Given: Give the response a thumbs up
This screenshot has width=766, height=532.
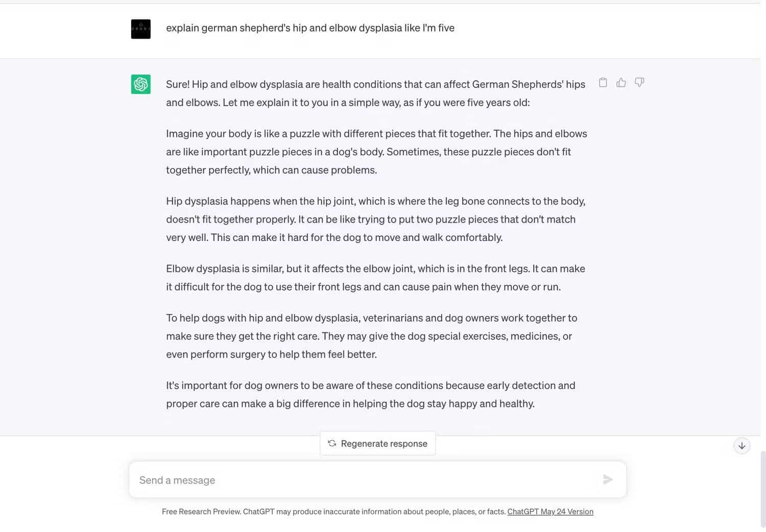Looking at the screenshot, I should click(621, 83).
